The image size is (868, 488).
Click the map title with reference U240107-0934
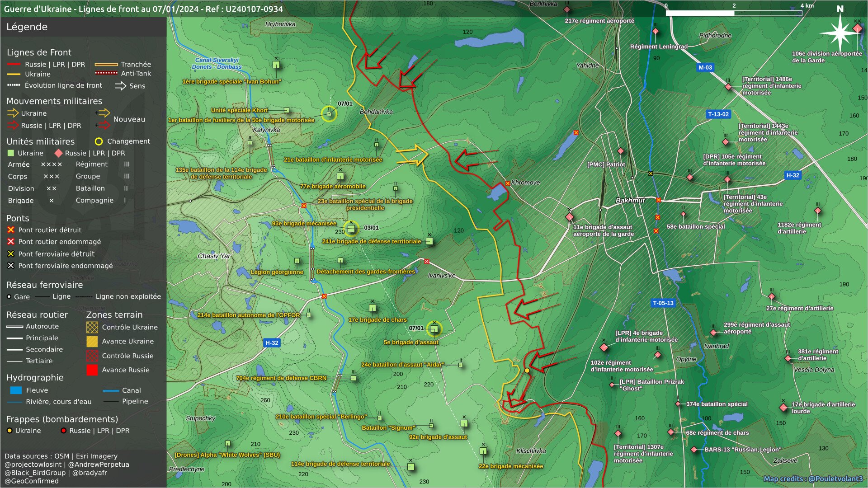(x=143, y=9)
